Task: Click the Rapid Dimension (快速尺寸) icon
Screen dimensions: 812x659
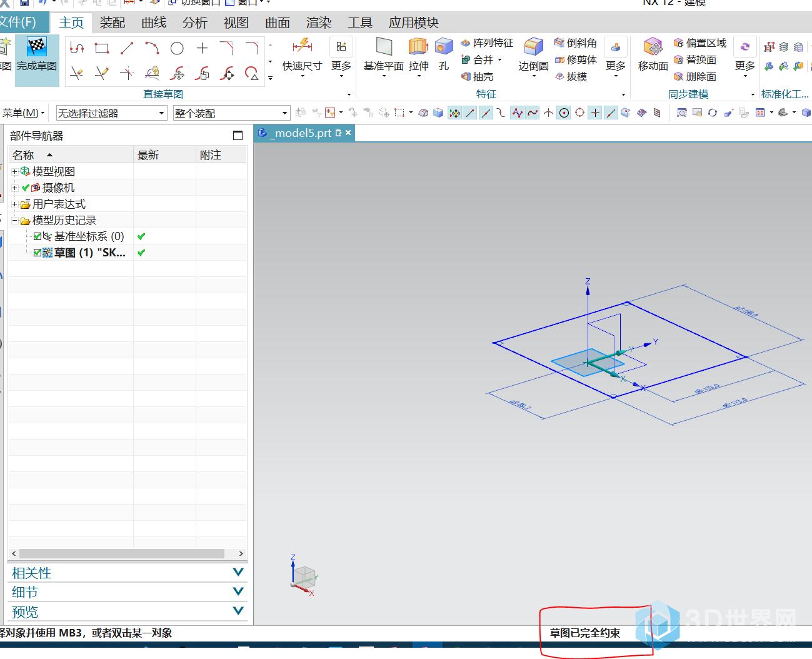Action: (x=302, y=46)
